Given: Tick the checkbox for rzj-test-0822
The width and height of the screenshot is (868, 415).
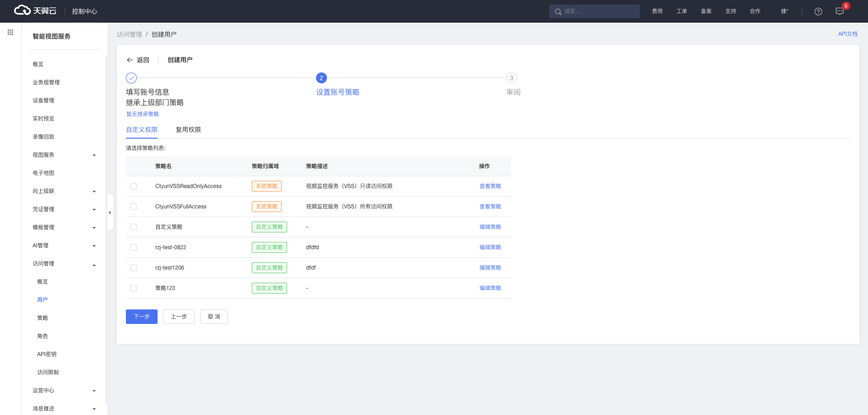Looking at the screenshot, I should coord(134,247).
